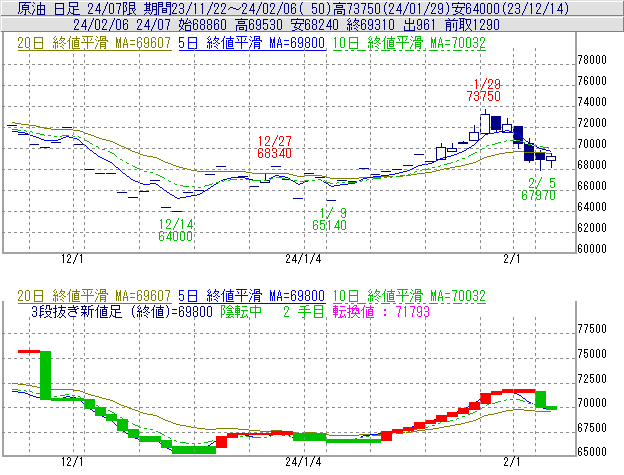This screenshot has width=624, height=475.
Task: Click the '78000' axis label on upper chart
Action: tap(592, 60)
